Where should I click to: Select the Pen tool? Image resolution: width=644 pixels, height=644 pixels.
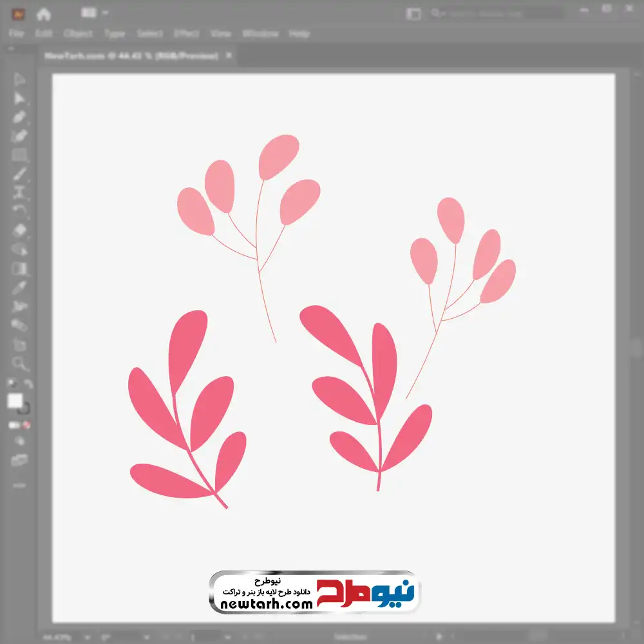click(19, 117)
